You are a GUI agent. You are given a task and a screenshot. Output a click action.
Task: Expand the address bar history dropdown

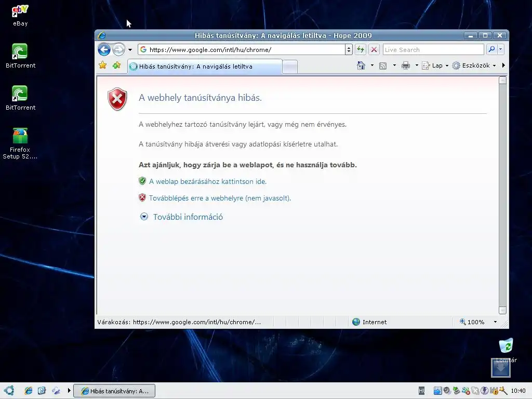pyautogui.click(x=349, y=49)
